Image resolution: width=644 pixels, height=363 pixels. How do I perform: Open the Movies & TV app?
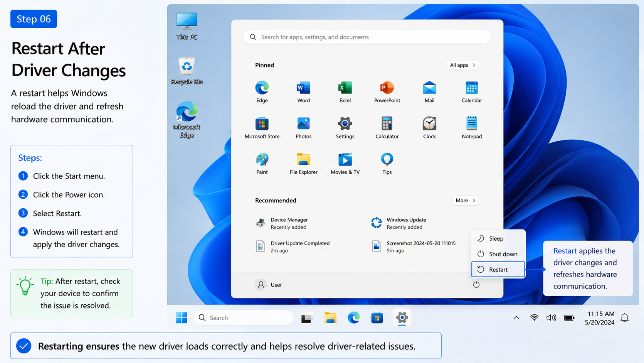point(345,164)
